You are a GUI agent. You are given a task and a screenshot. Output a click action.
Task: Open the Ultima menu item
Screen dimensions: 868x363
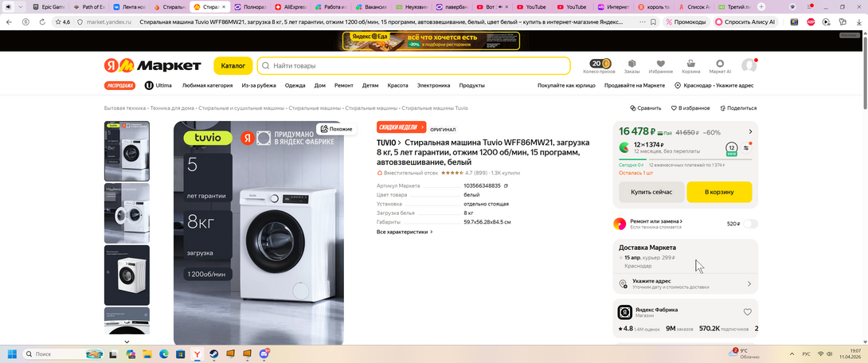pos(158,86)
